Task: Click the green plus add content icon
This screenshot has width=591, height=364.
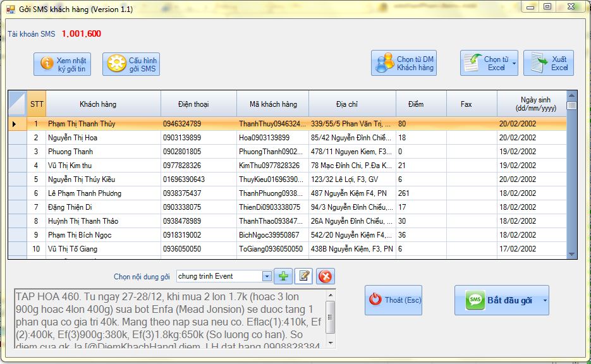Action: [x=283, y=276]
